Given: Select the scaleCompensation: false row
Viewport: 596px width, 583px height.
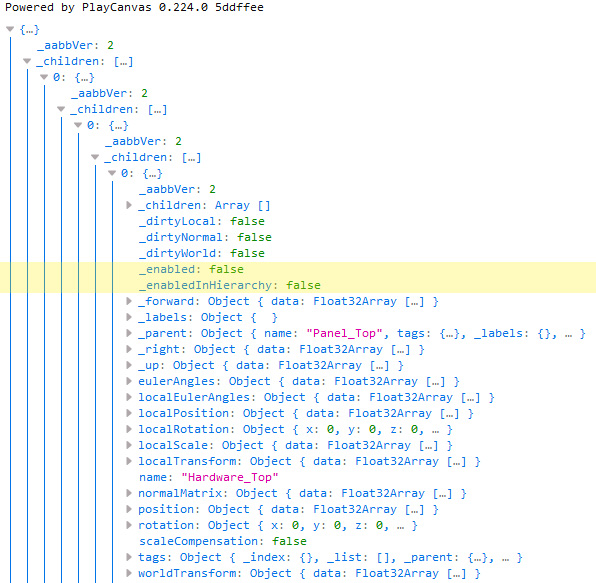Looking at the screenshot, I should pyautogui.click(x=223, y=541).
